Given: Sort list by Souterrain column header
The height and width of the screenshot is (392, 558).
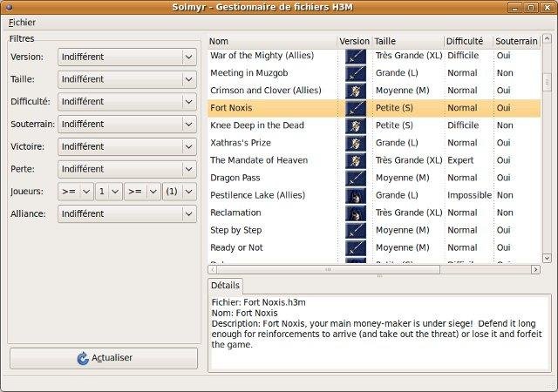Looking at the screenshot, I should click(x=517, y=41).
